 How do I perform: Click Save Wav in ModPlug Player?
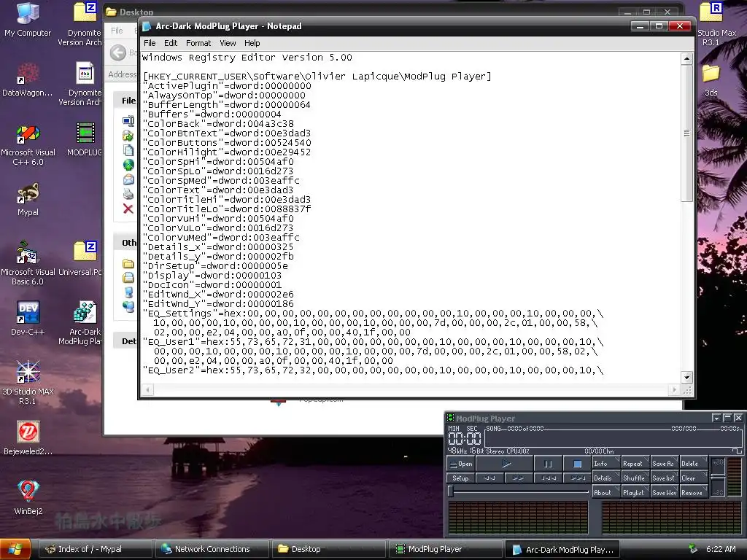(664, 492)
